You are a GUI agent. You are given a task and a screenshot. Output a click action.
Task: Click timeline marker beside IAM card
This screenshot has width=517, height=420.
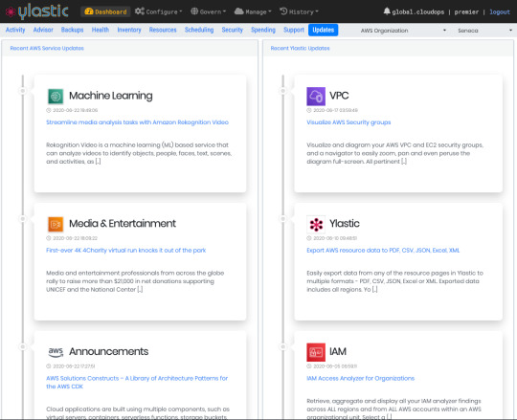point(282,346)
